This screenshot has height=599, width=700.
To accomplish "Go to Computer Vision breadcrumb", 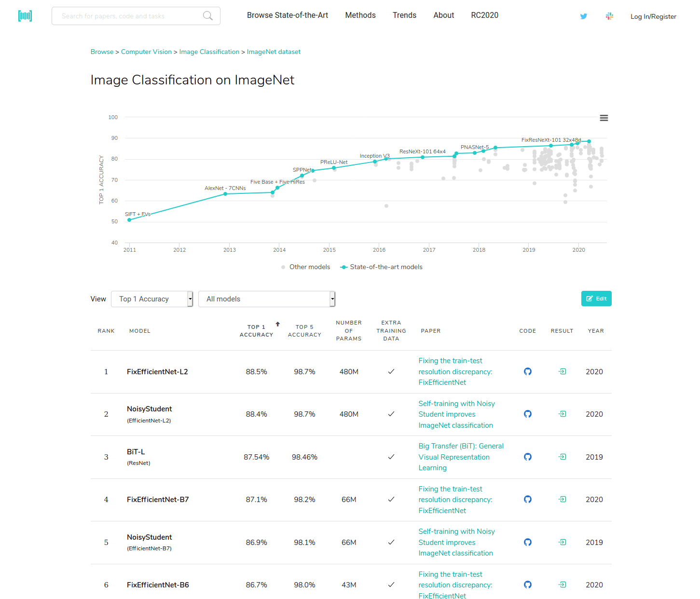I will (x=146, y=52).
